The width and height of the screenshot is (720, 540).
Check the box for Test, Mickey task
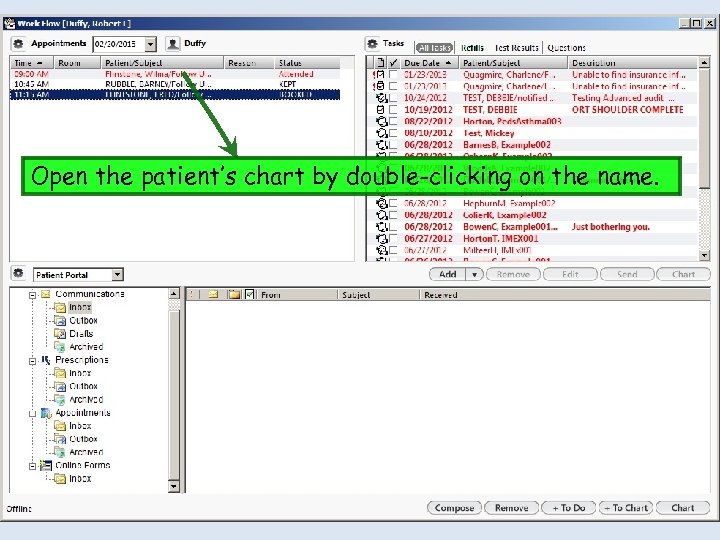tap(393, 133)
